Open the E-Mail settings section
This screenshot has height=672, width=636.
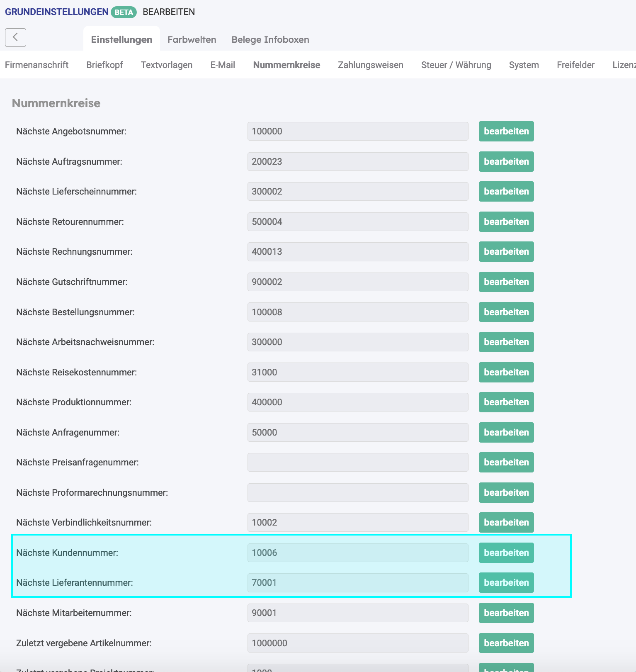[x=222, y=65]
